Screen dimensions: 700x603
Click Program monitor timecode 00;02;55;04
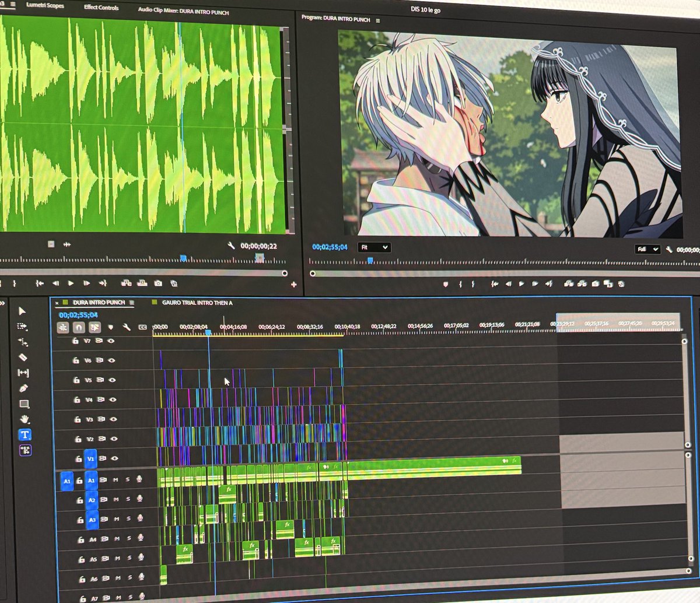[x=330, y=247]
